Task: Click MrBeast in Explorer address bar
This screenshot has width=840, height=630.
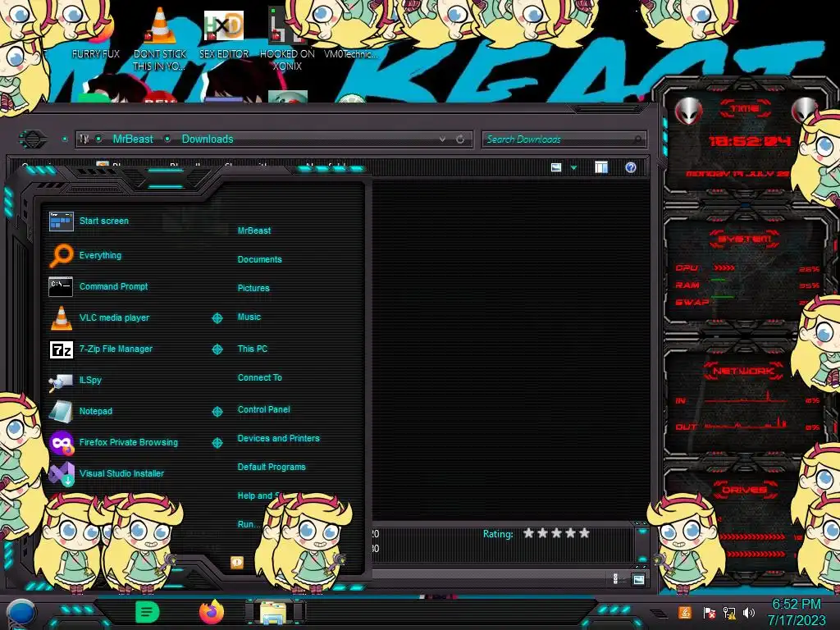Action: pos(133,139)
